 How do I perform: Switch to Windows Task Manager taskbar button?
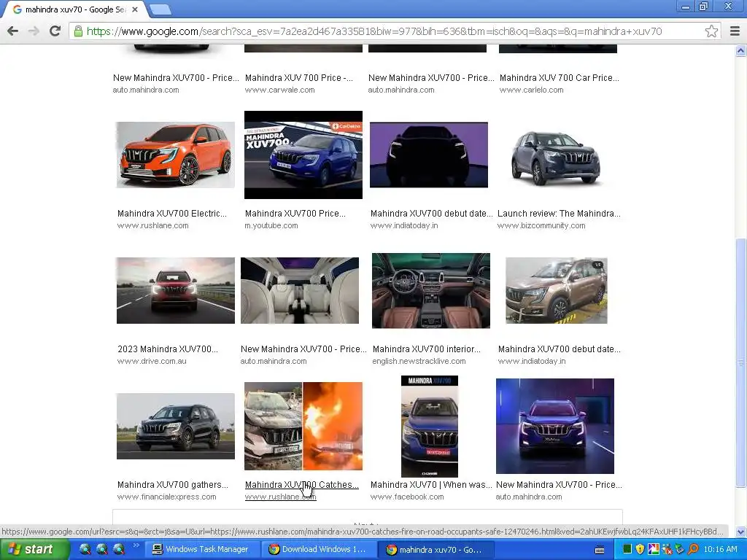click(x=201, y=549)
